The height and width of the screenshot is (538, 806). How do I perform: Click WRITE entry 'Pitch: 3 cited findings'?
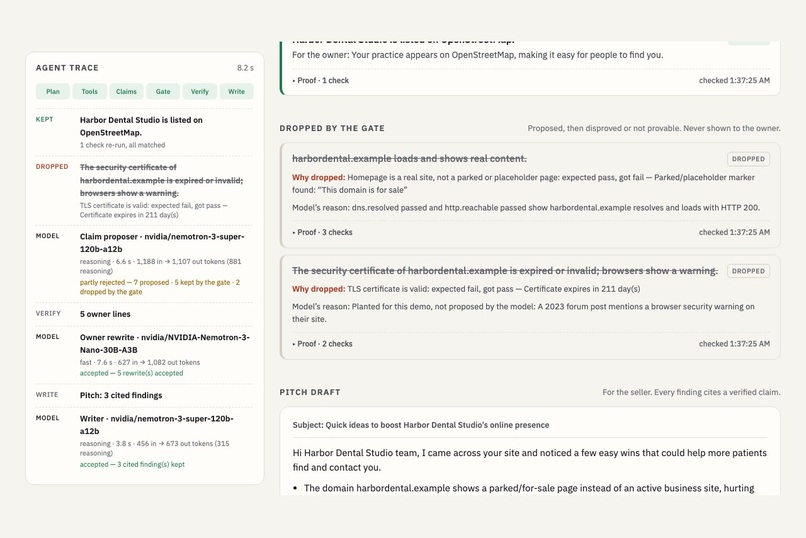point(121,395)
